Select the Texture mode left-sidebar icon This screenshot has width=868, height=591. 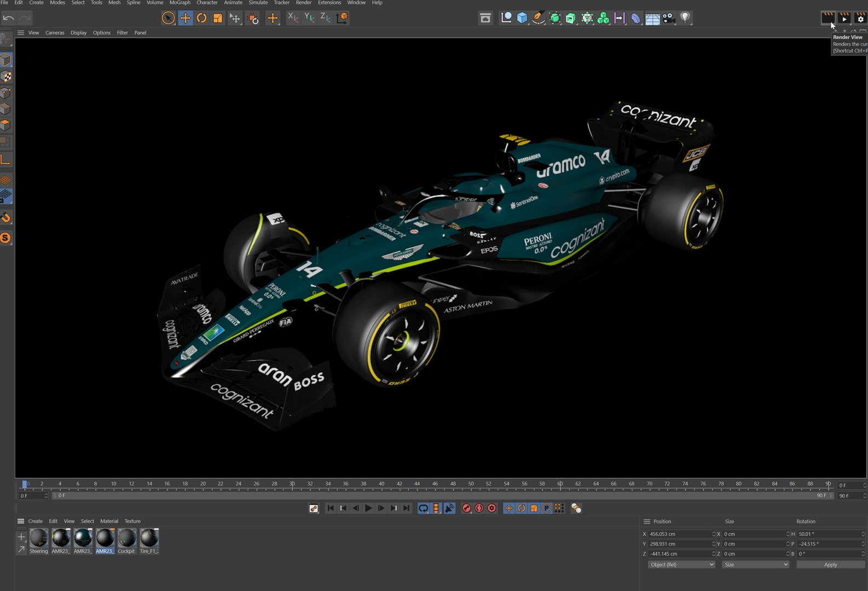click(7, 77)
